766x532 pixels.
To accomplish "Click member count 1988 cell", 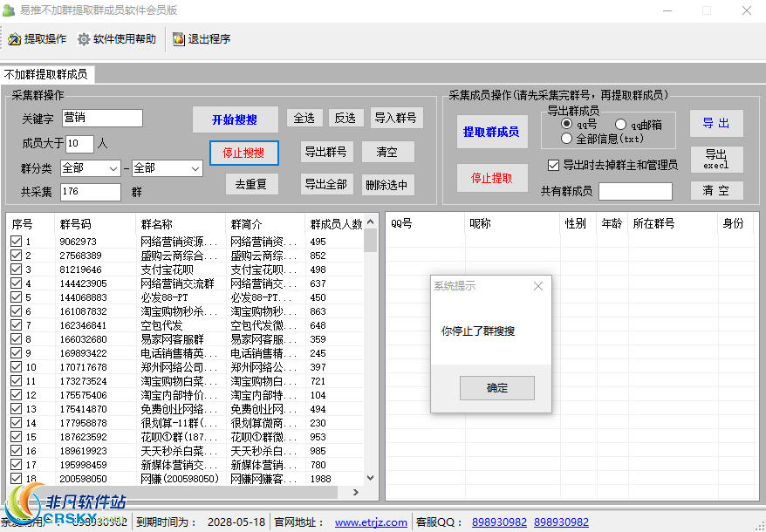I will coord(320,479).
